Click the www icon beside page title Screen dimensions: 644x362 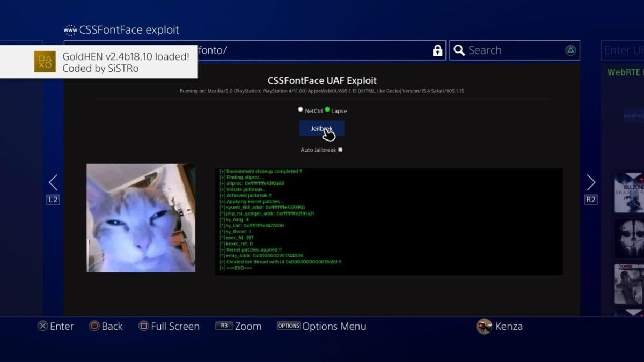(x=70, y=30)
